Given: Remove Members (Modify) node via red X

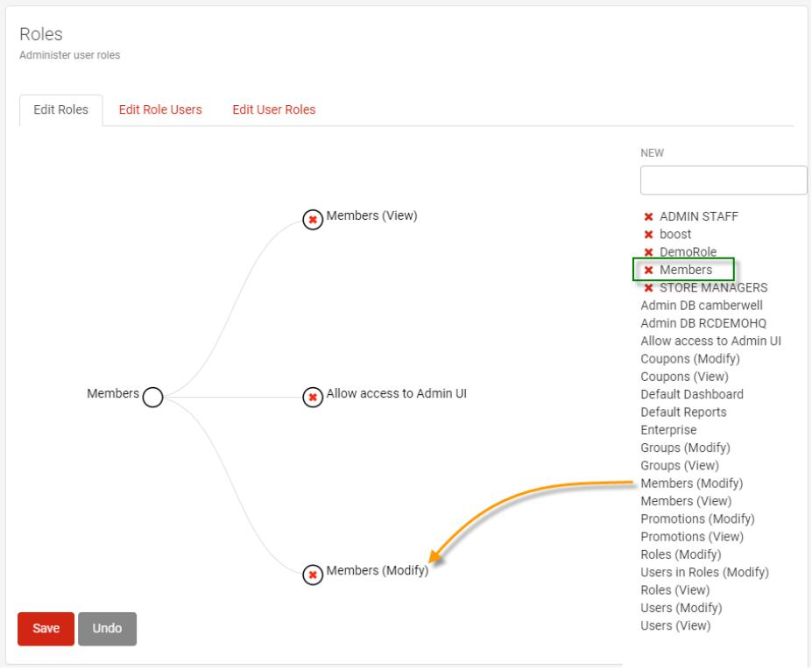Looking at the screenshot, I should pos(313,575).
